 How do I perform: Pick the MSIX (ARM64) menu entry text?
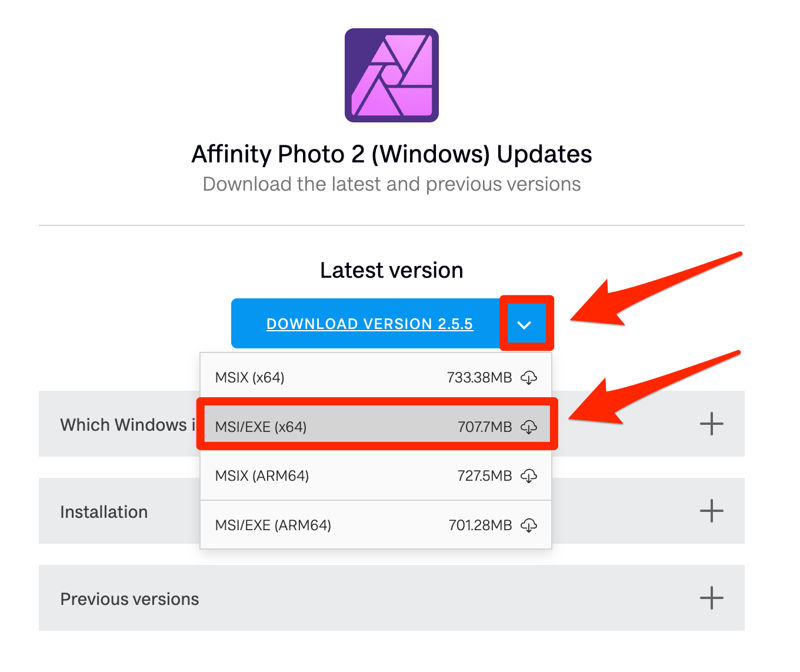point(262,476)
